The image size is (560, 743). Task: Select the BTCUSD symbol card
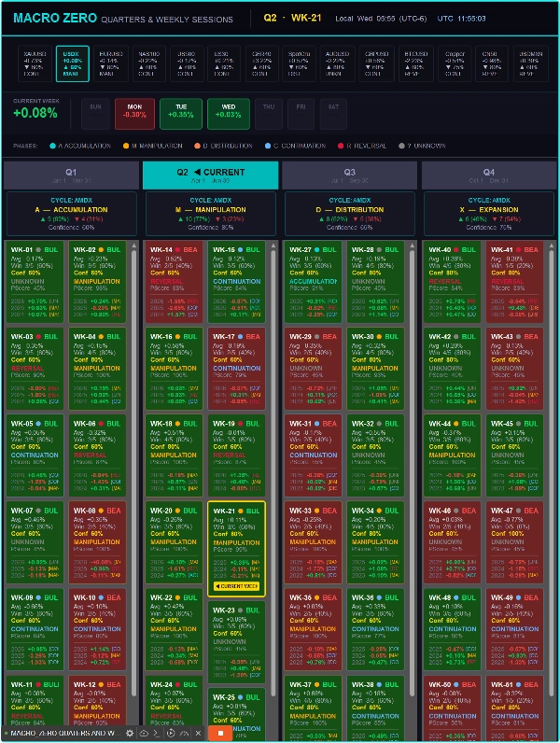click(x=416, y=64)
